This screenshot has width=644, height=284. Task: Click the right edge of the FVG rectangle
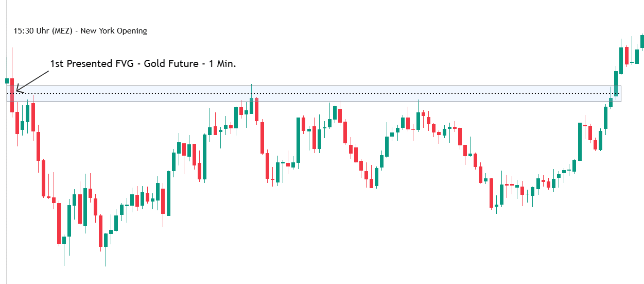(621, 94)
